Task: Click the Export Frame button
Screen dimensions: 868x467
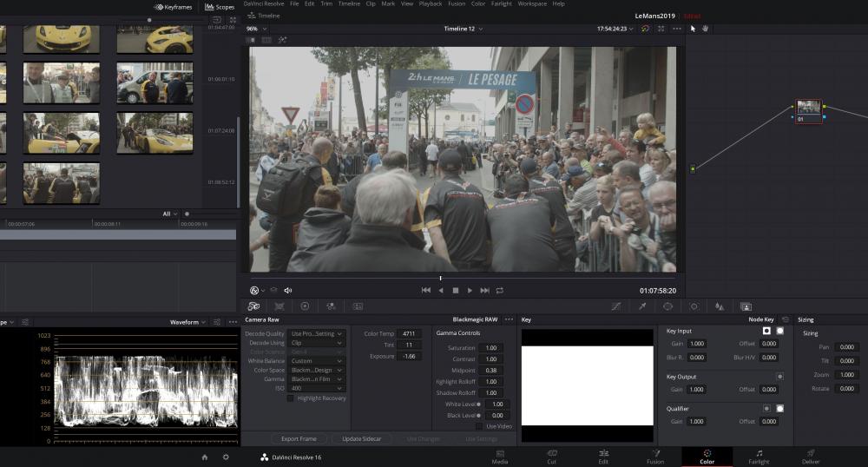Action: [299, 438]
